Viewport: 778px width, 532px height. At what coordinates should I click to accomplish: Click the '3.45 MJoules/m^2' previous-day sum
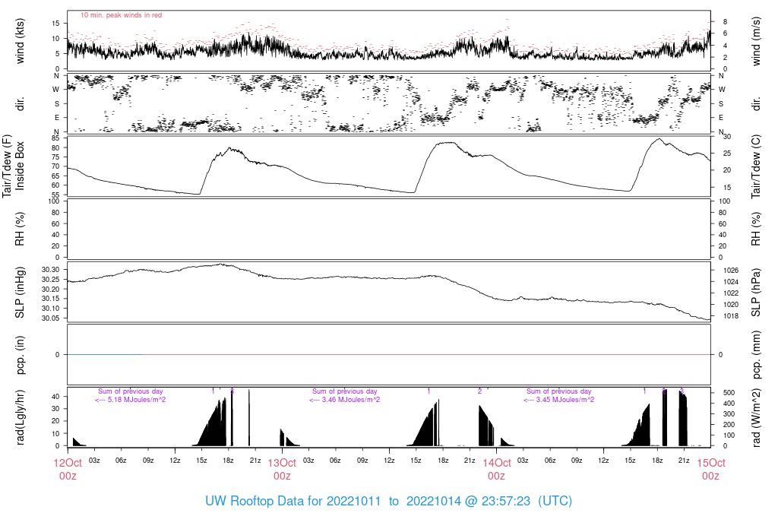[565, 400]
